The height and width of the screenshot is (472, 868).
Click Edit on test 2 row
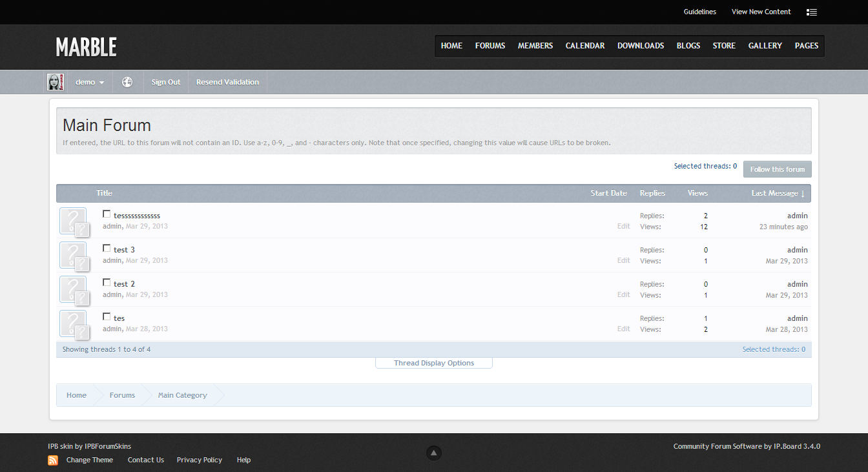[623, 295]
